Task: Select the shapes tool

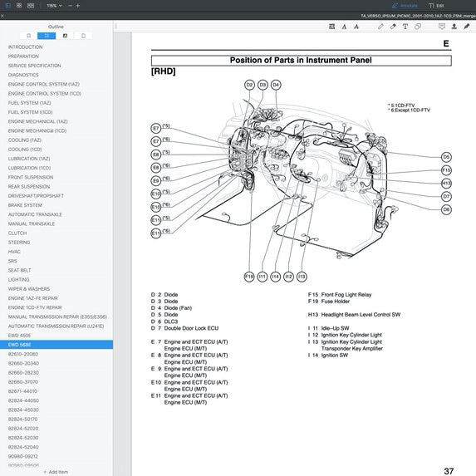Action: coord(418,27)
